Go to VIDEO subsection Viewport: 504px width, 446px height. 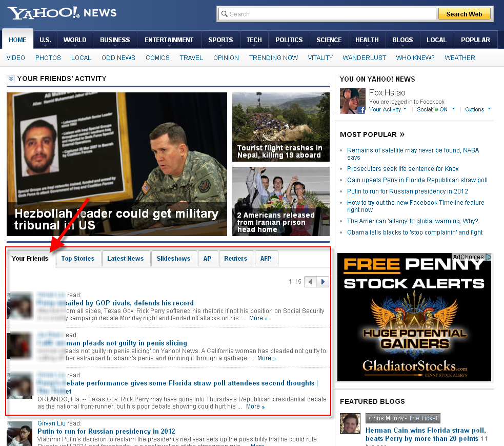click(x=15, y=58)
